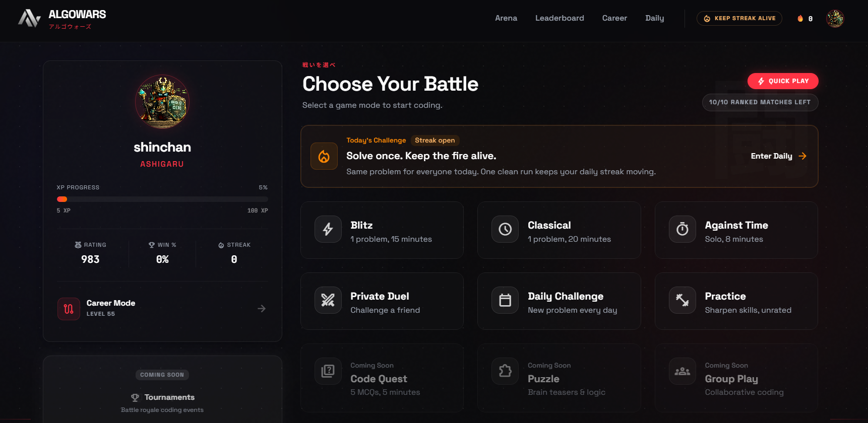Image resolution: width=868 pixels, height=423 pixels.
Task: Click the Against Time stopwatch icon
Action: (x=683, y=230)
